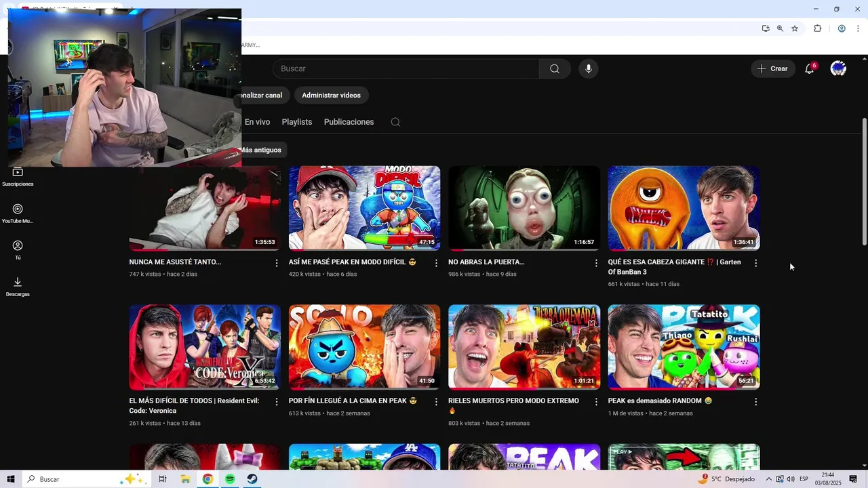Click title EL MÁS DIFÍCIL DE TODOS

click(x=194, y=406)
